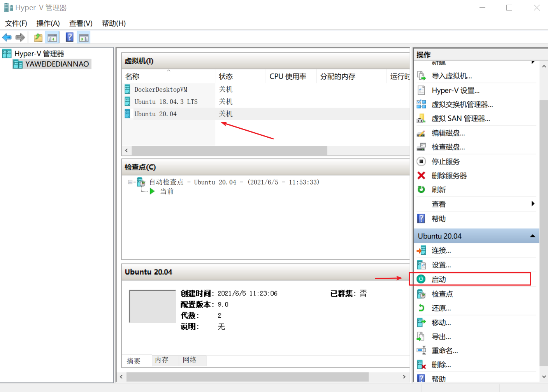This screenshot has height=392, width=548.
Task: Click the 刷新 action text
Action: tap(439, 189)
